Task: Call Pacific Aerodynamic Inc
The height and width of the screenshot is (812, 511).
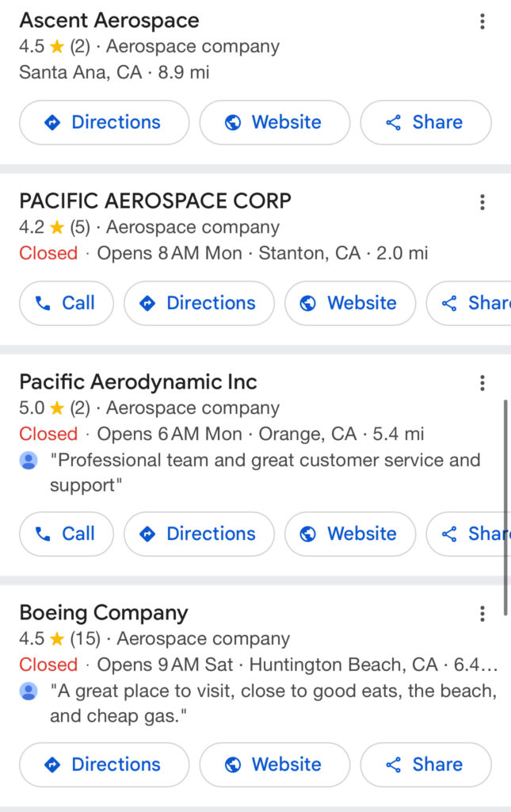Action: [67, 534]
